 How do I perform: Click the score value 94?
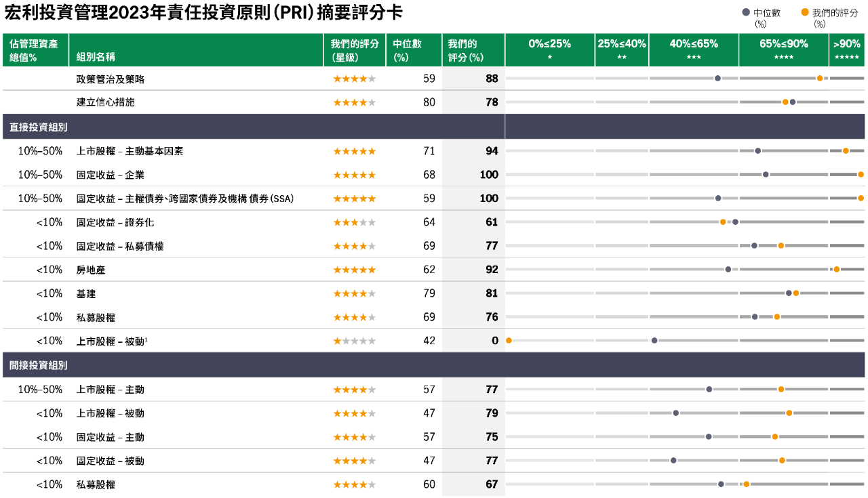tap(492, 151)
